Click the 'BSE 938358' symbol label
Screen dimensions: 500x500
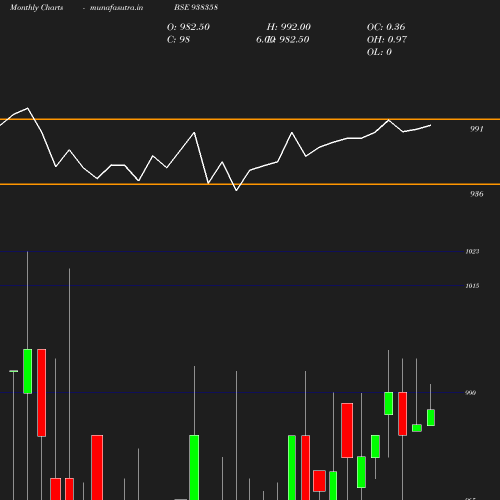pyautogui.click(x=196, y=7)
